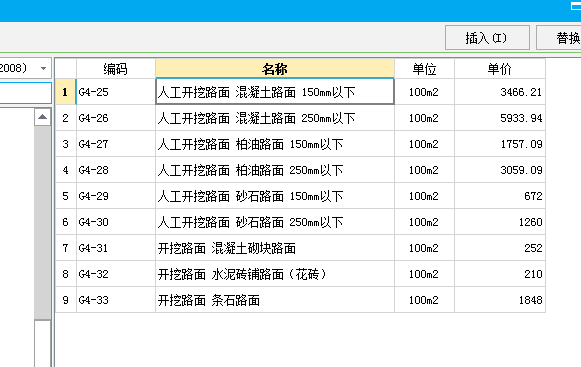Click price cell 210
This screenshot has height=367, width=581.
tap(500, 274)
